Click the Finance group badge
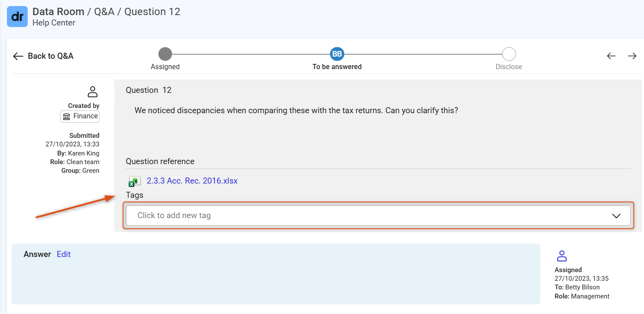Viewport: 644px width, 314px height. [80, 116]
